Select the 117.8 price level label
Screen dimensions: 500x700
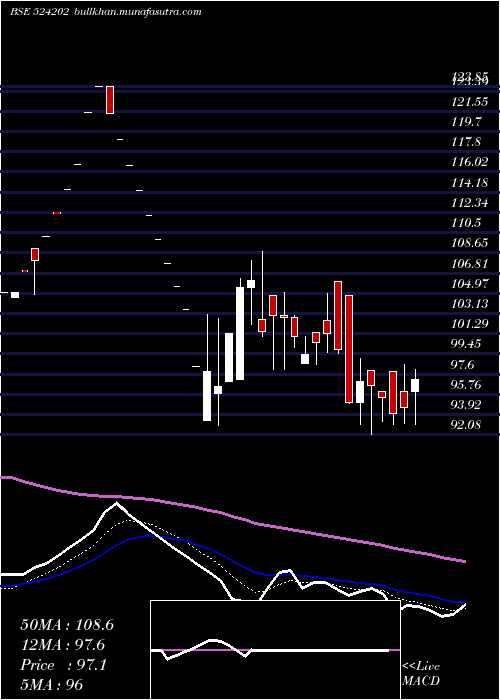466,142
